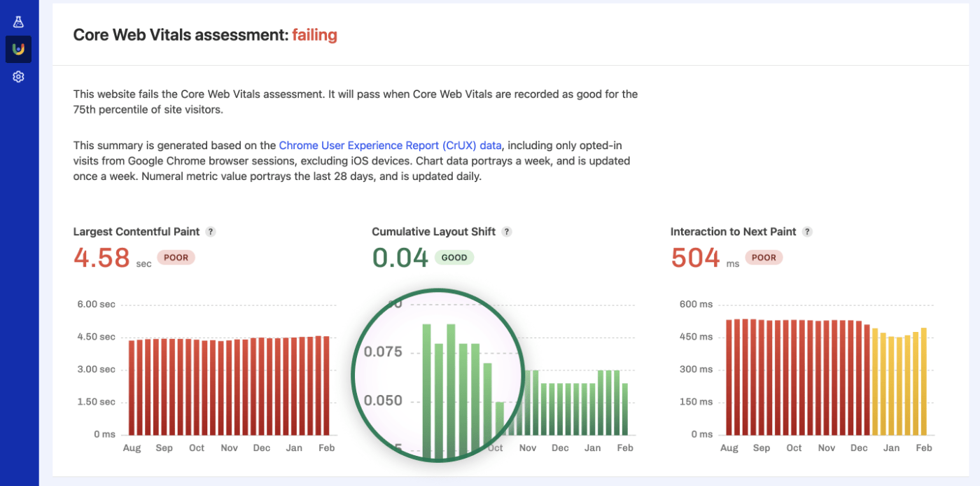Open the settings gear in the sidebar
Viewport: 980px width, 486px height.
(x=18, y=76)
